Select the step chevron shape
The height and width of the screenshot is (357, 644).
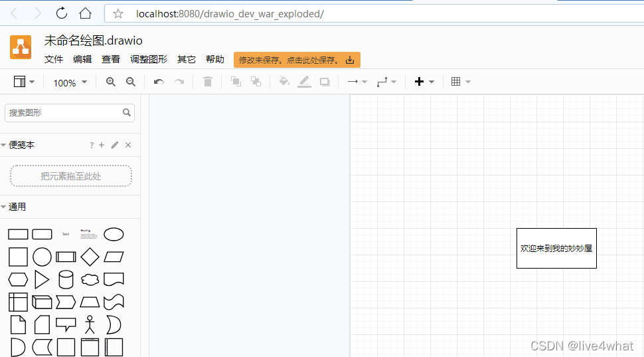(66, 302)
